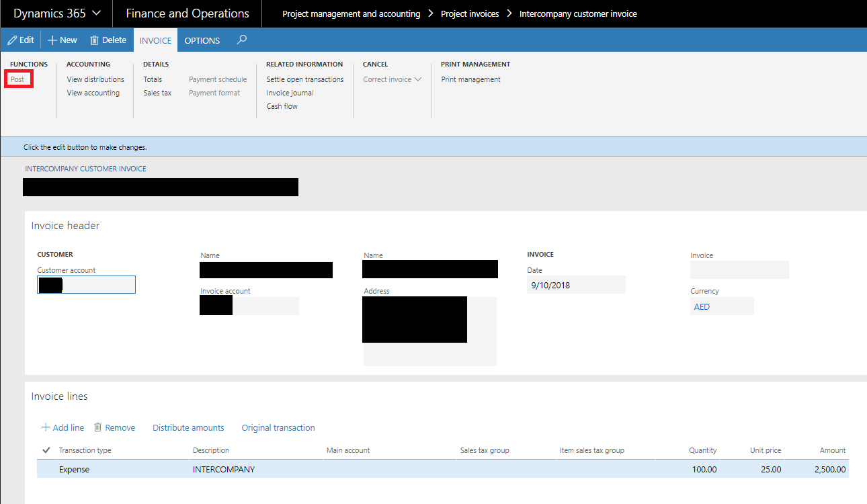
Task: Navigate to Project invoices breadcrumb
Action: pyautogui.click(x=470, y=13)
